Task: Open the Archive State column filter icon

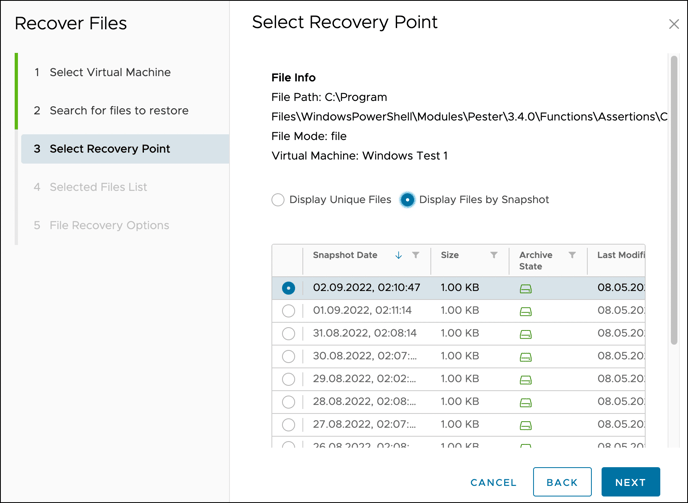Action: [x=572, y=255]
